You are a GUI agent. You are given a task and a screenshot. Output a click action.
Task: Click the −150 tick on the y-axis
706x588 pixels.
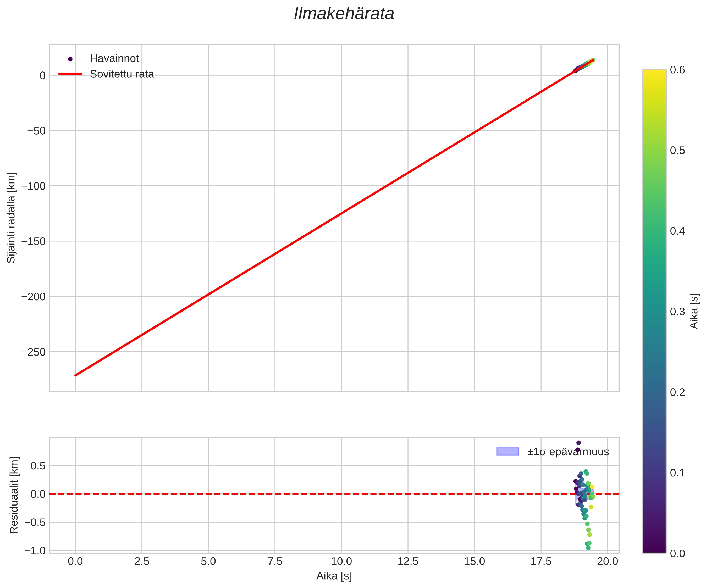(33, 241)
